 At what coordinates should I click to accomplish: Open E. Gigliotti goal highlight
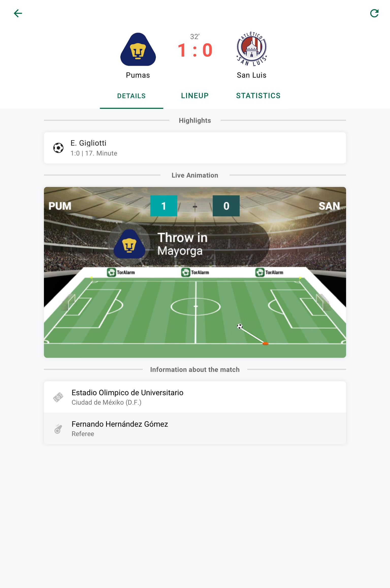(195, 148)
